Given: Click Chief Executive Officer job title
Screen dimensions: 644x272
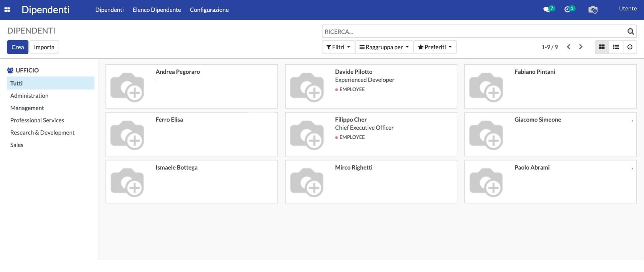Looking at the screenshot, I should (364, 128).
